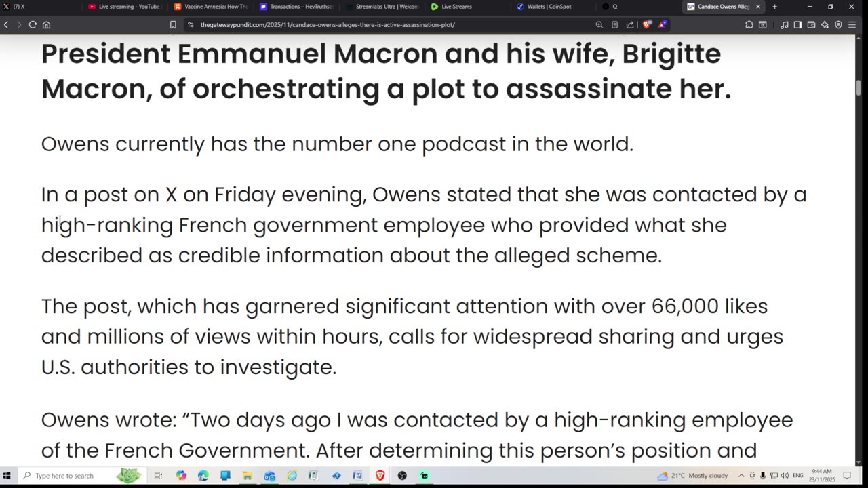Go to the browser home page
The image size is (868, 488).
pos(46,25)
